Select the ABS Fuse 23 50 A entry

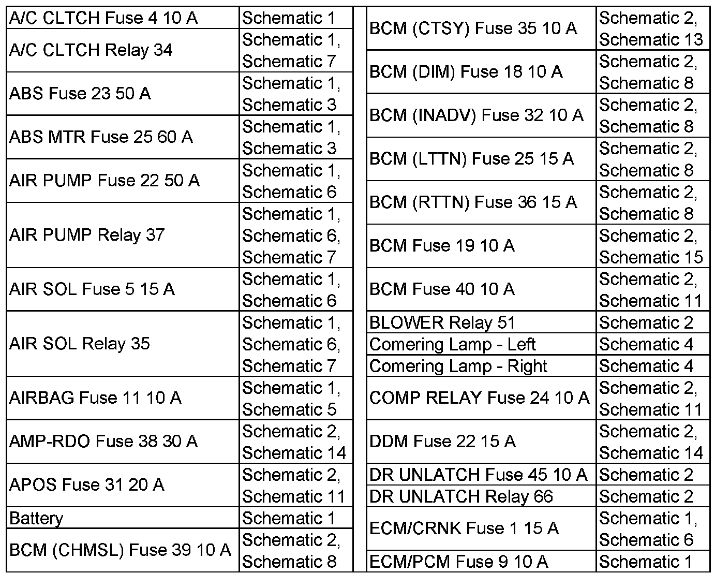(x=80, y=94)
